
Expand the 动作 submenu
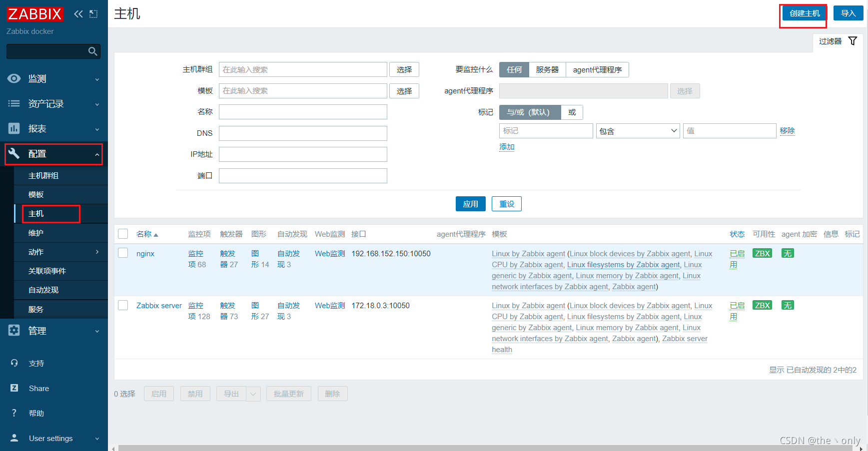point(97,252)
